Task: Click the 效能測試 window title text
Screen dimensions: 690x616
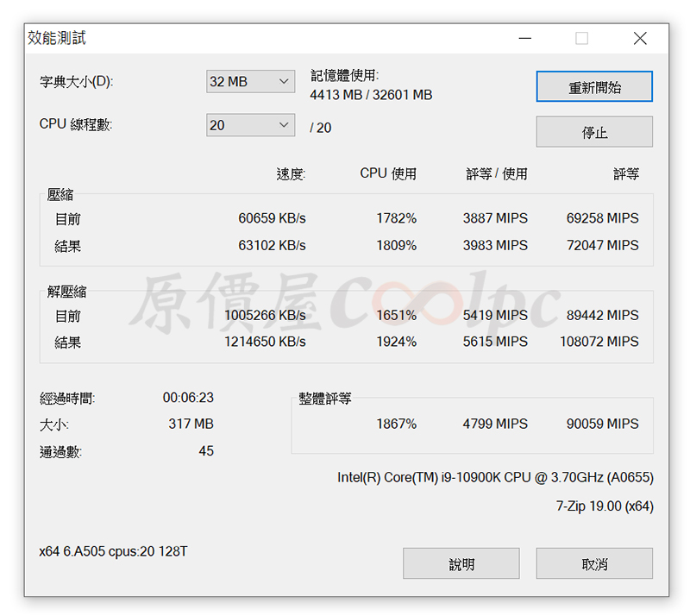Action: (57, 38)
